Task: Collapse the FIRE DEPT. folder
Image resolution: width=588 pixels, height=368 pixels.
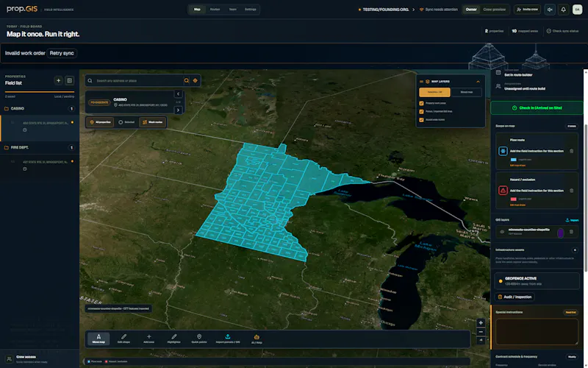Action: (x=39, y=148)
